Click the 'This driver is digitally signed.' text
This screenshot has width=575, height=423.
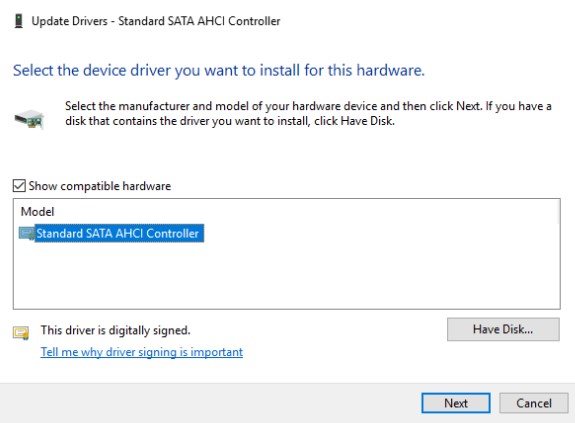coord(116,330)
